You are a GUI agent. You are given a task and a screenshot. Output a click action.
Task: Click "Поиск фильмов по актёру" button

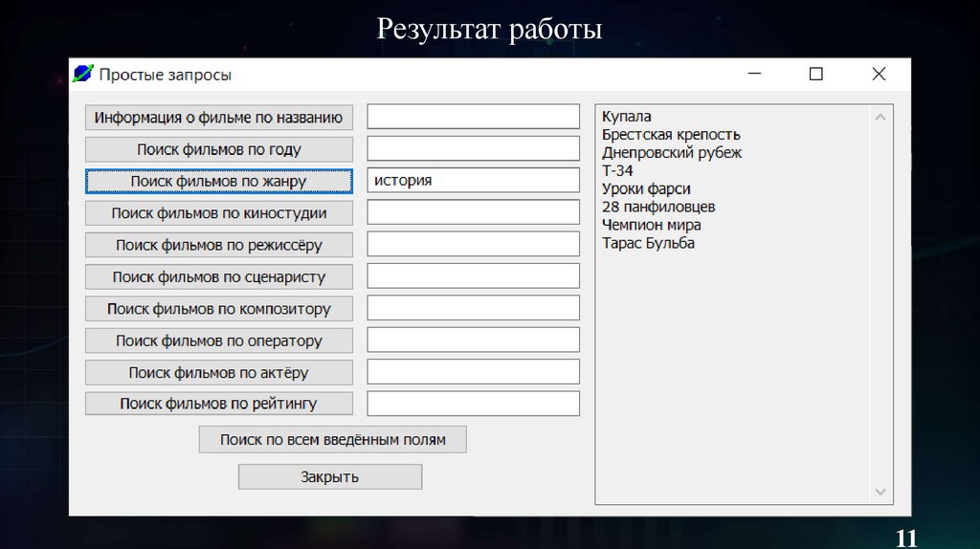click(219, 372)
